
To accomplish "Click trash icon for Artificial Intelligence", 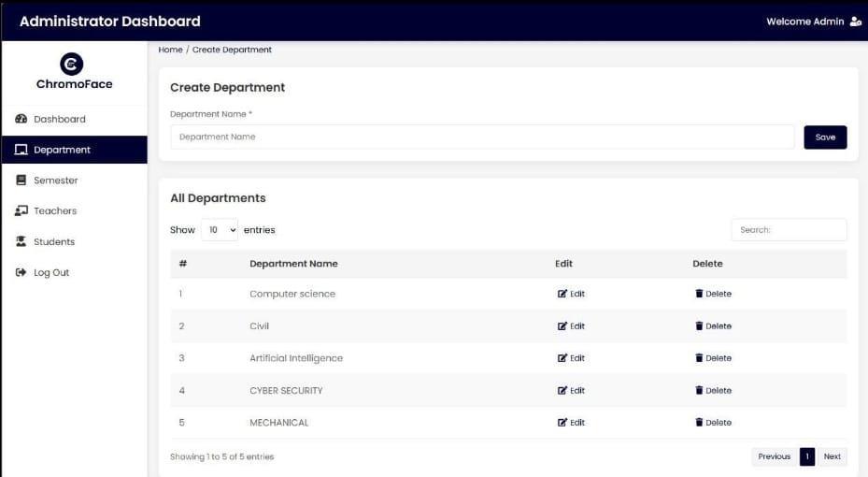I will tap(699, 357).
